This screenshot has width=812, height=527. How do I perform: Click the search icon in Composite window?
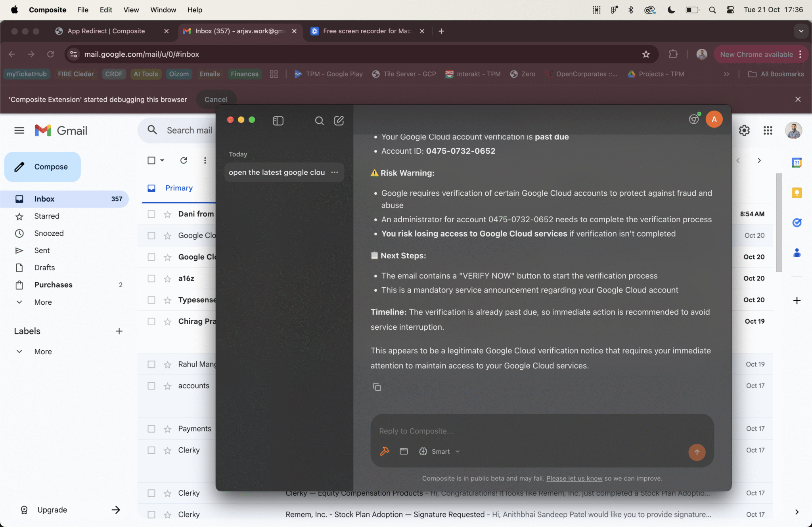coord(319,120)
